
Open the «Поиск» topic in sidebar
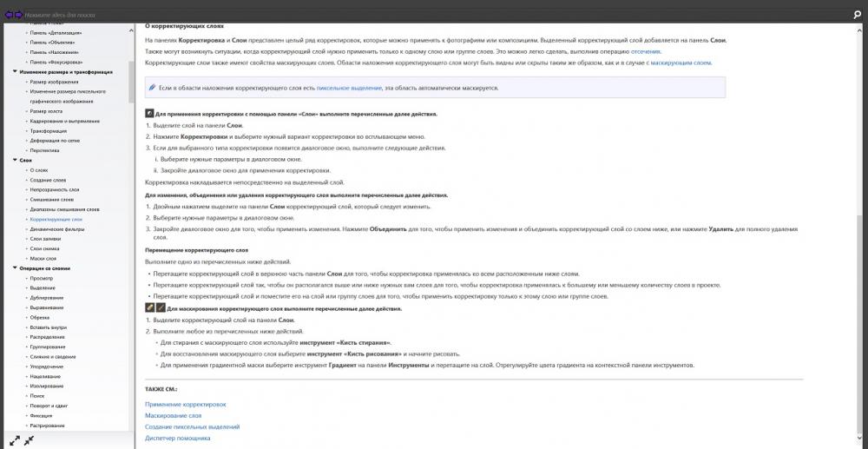(37, 396)
